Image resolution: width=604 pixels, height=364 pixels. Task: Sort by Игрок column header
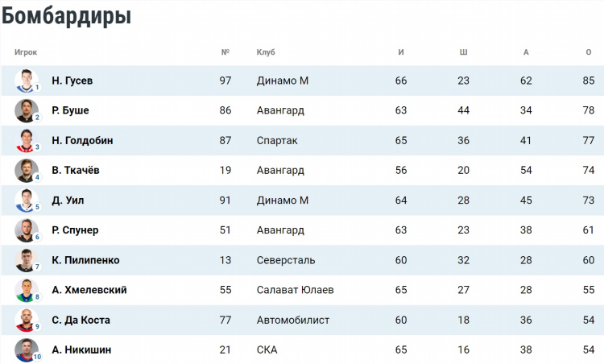26,52
